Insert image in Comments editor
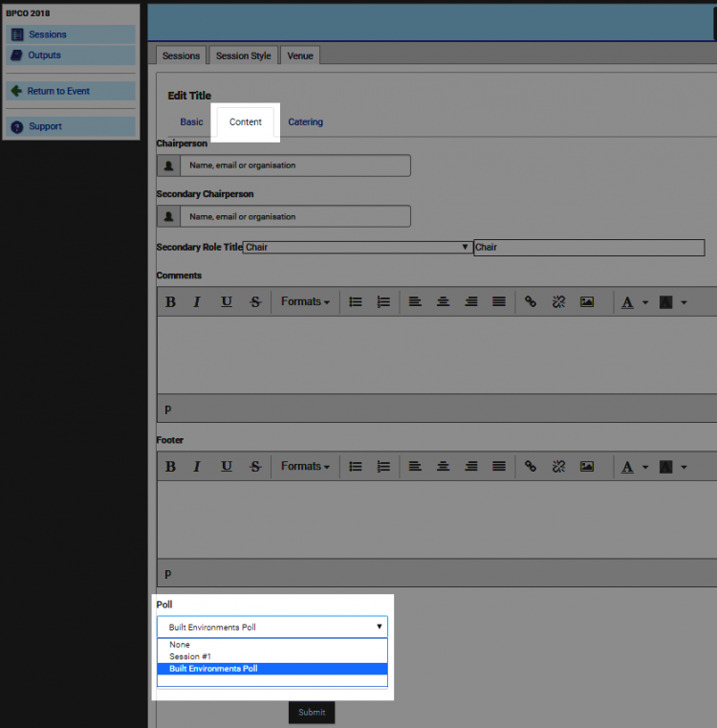Image resolution: width=717 pixels, height=728 pixels. (587, 301)
